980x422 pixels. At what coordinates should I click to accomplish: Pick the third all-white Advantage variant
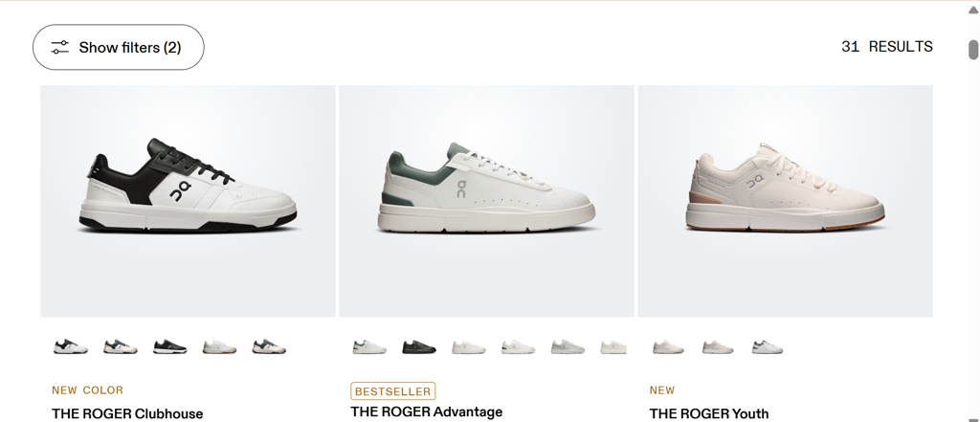[x=469, y=347]
